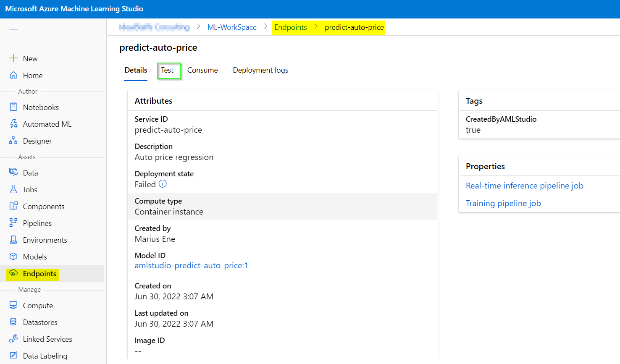This screenshot has width=620, height=364.
Task: Collapse the hamburger navigation menu
Action: [13, 27]
